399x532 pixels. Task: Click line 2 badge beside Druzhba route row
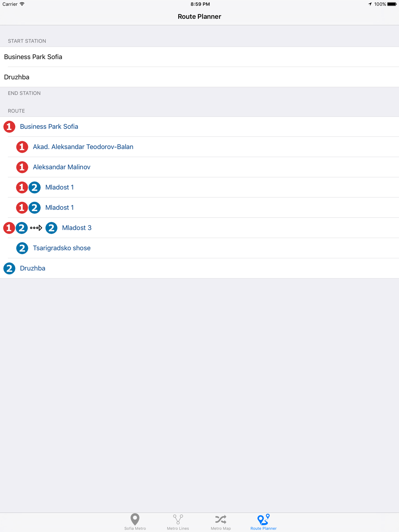[x=9, y=268]
